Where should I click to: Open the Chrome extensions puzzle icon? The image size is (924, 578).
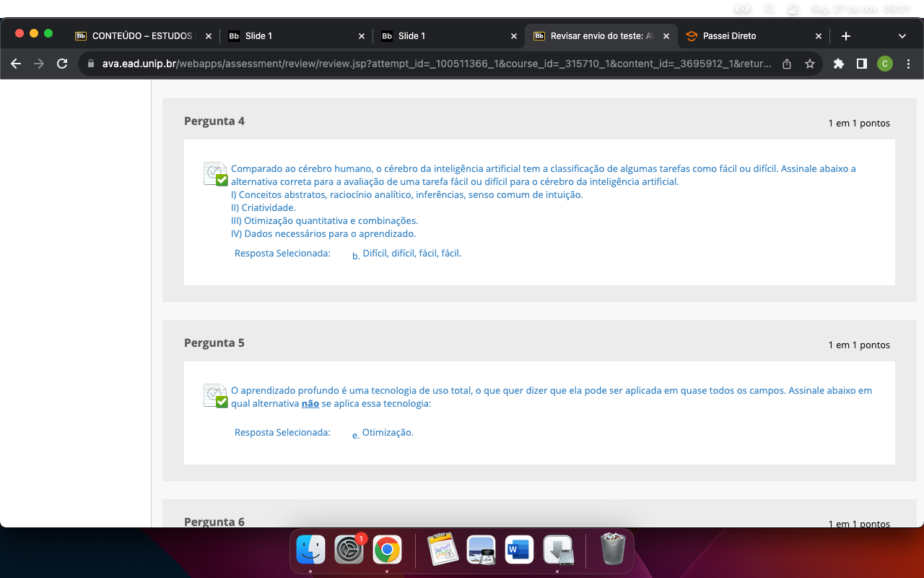click(x=838, y=64)
